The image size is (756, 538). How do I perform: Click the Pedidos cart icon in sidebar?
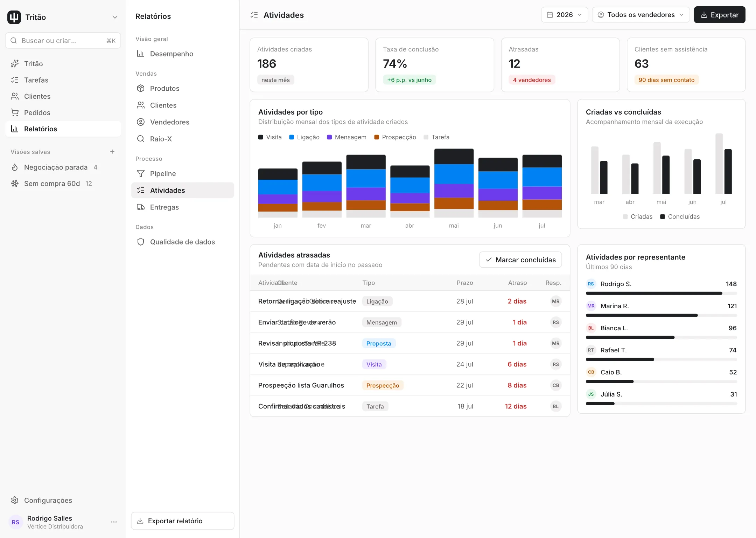[x=15, y=113]
